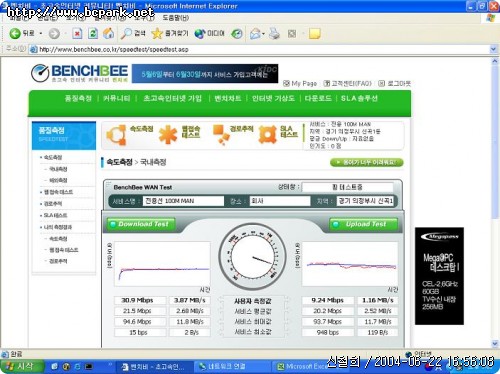
Task: Print the page with the printer icon
Action: pos(274,33)
